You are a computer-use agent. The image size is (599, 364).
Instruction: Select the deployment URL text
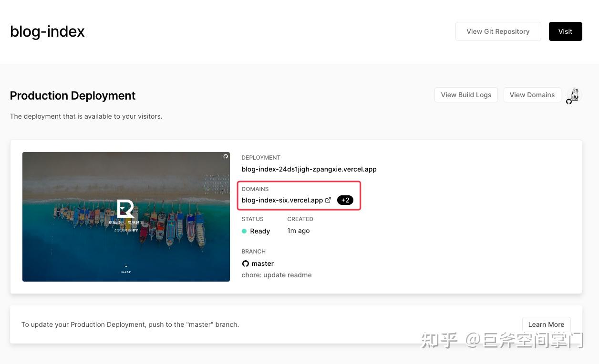(309, 169)
